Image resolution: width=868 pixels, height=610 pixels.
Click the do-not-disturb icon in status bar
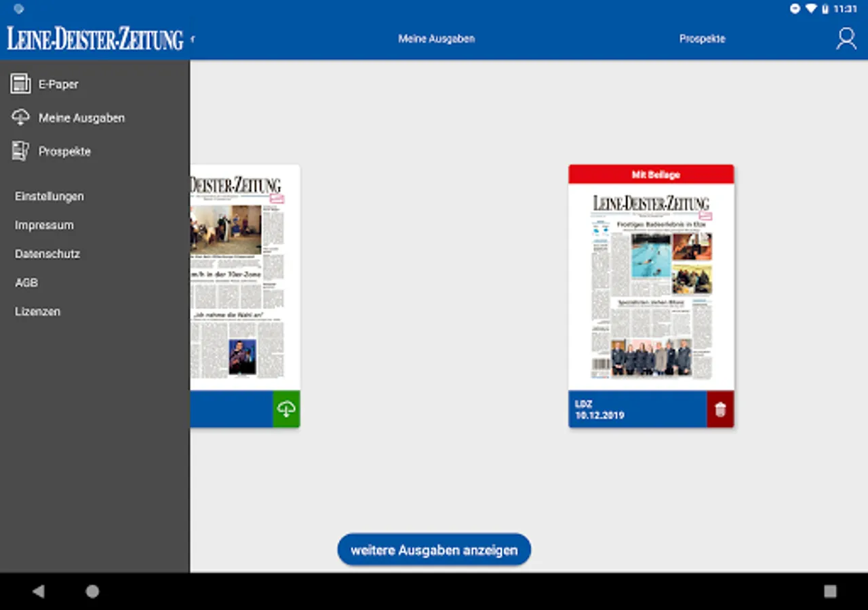(x=795, y=9)
